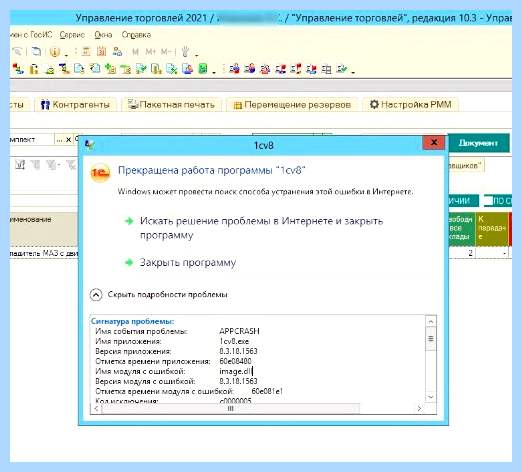Click the M- memory button

(166, 52)
